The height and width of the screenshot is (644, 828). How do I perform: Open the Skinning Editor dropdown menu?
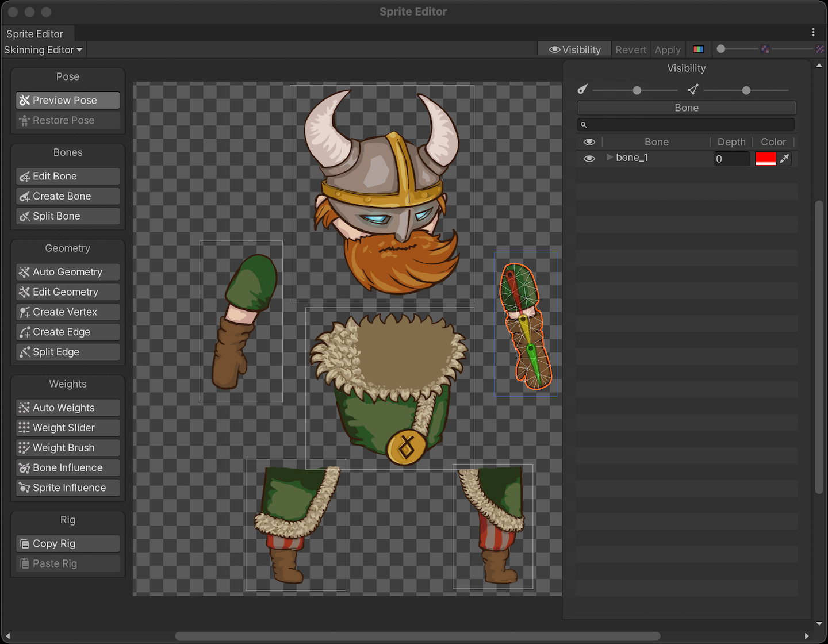(43, 50)
